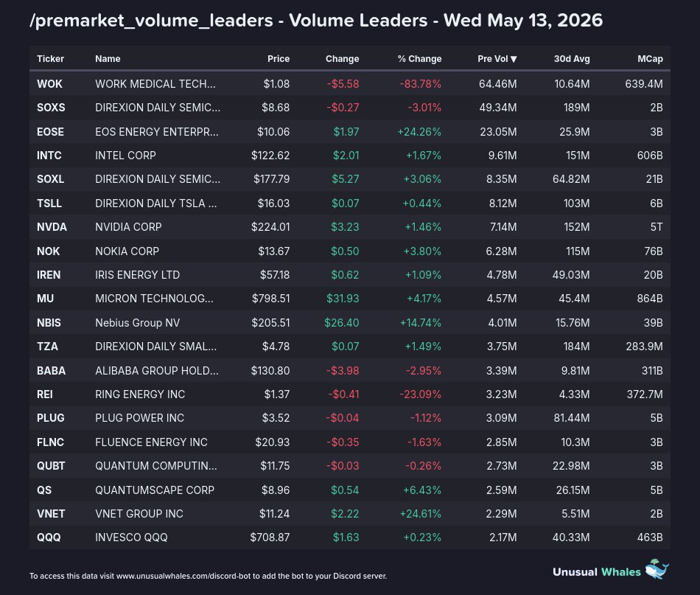
Task: Click the Unusual Whales brand text
Action: pyautogui.click(x=596, y=571)
